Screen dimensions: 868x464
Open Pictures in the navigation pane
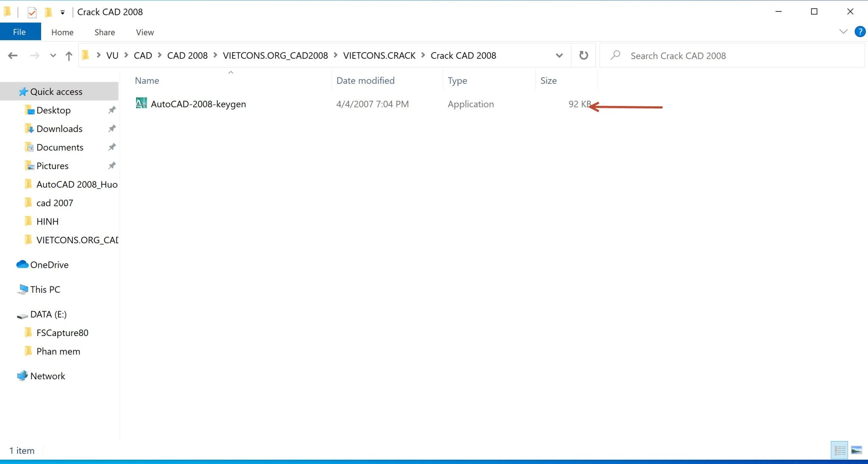tap(52, 166)
